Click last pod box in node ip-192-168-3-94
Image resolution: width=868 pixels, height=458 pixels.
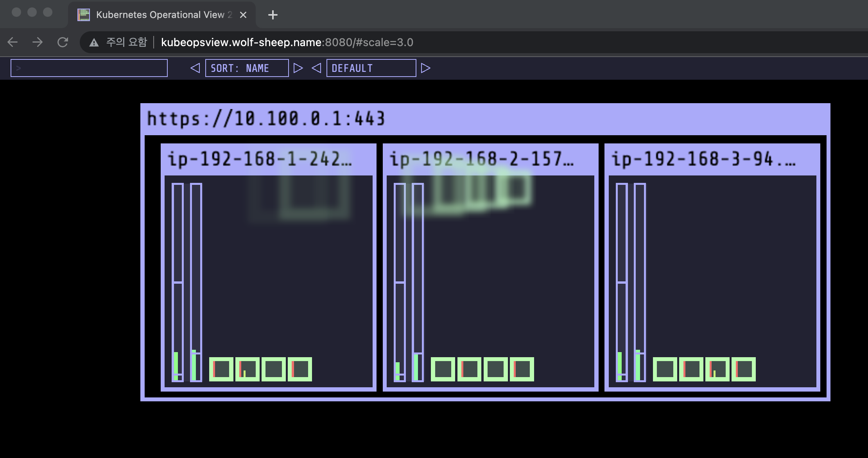743,369
